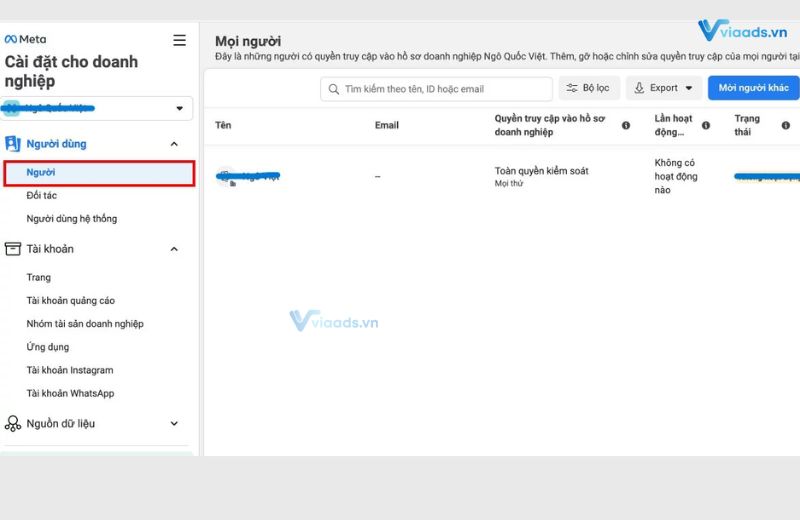Expand the Nguồn dữ liệu section chevron
The height and width of the screenshot is (520, 800).
[174, 424]
